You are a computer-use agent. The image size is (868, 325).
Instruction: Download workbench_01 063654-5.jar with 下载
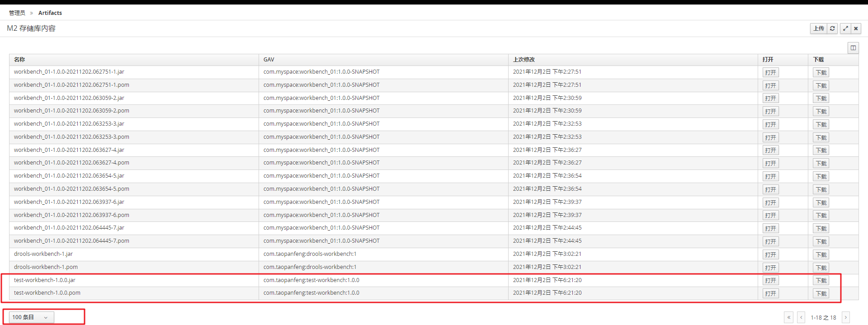tap(821, 177)
